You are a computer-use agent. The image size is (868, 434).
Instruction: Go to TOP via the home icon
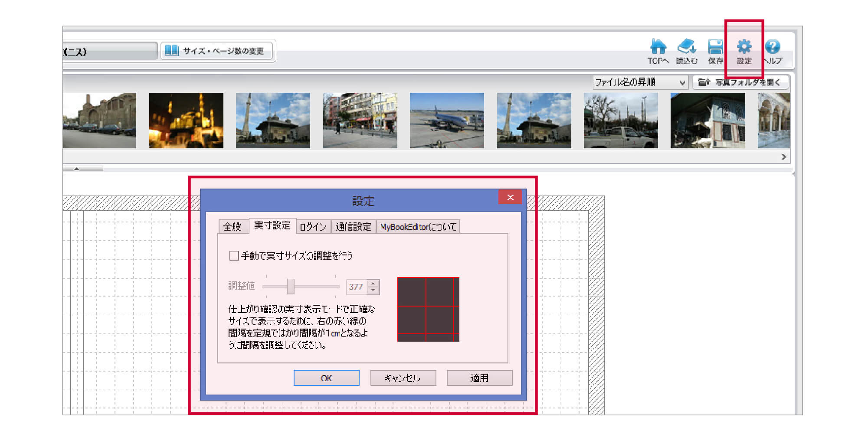tap(658, 52)
